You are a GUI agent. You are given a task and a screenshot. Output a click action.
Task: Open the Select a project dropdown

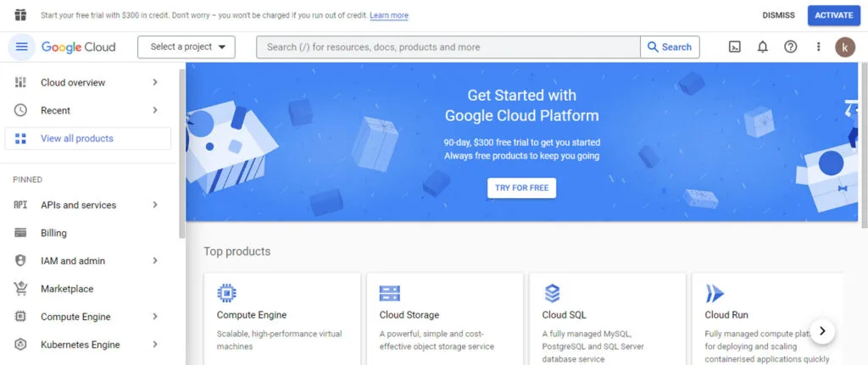pyautogui.click(x=186, y=47)
